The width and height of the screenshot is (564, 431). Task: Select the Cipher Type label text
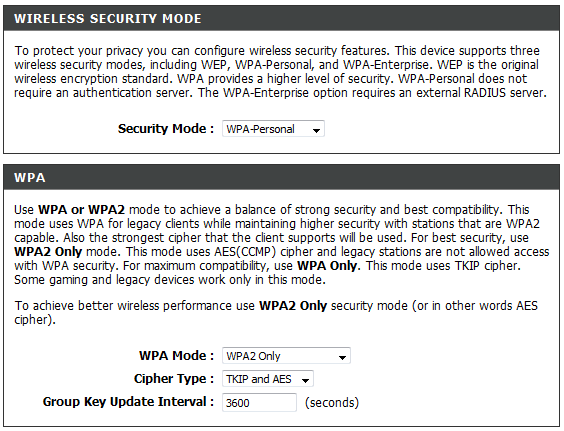click(x=174, y=378)
